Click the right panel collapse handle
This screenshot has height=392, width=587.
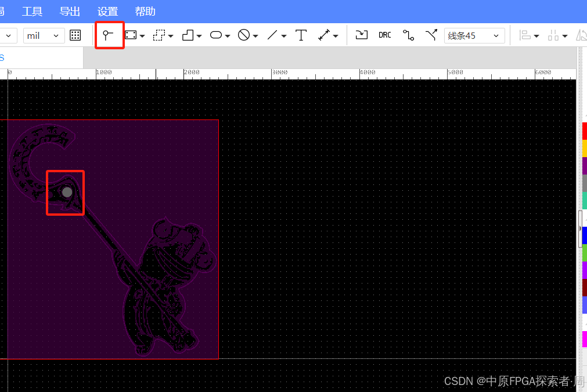tap(580, 228)
